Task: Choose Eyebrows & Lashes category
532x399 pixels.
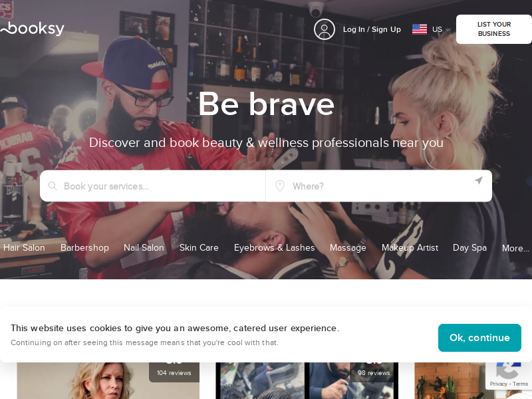Action: (x=274, y=247)
